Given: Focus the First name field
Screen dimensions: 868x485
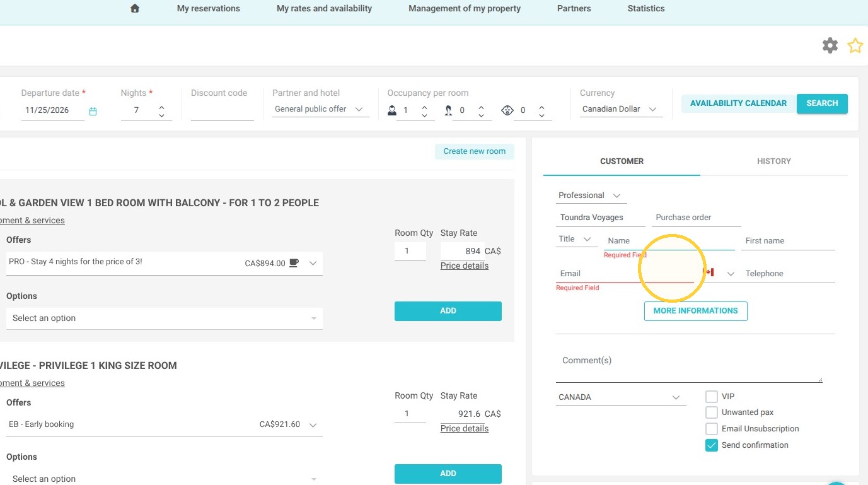Looking at the screenshot, I should click(x=788, y=241).
